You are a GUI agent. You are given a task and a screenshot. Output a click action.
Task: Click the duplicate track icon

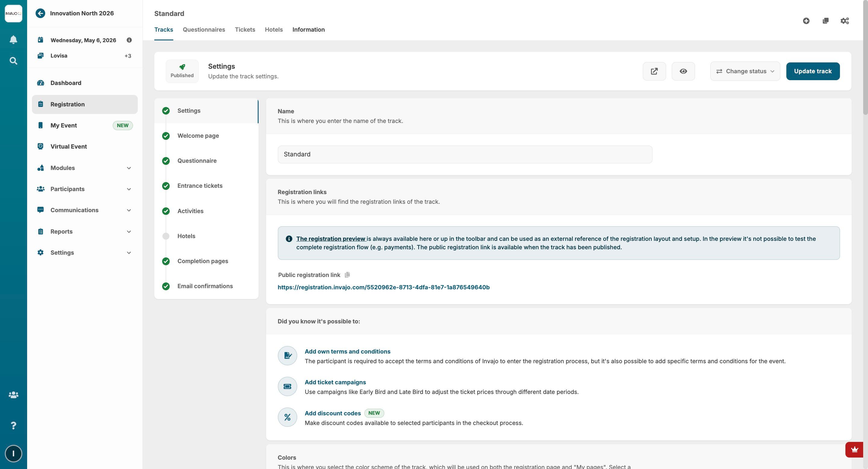[825, 21]
